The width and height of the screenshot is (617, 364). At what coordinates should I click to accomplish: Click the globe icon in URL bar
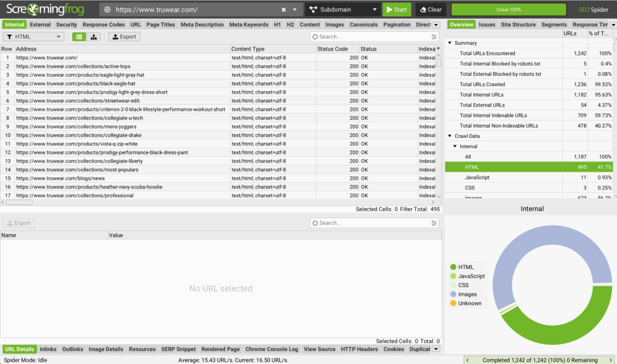click(x=107, y=10)
